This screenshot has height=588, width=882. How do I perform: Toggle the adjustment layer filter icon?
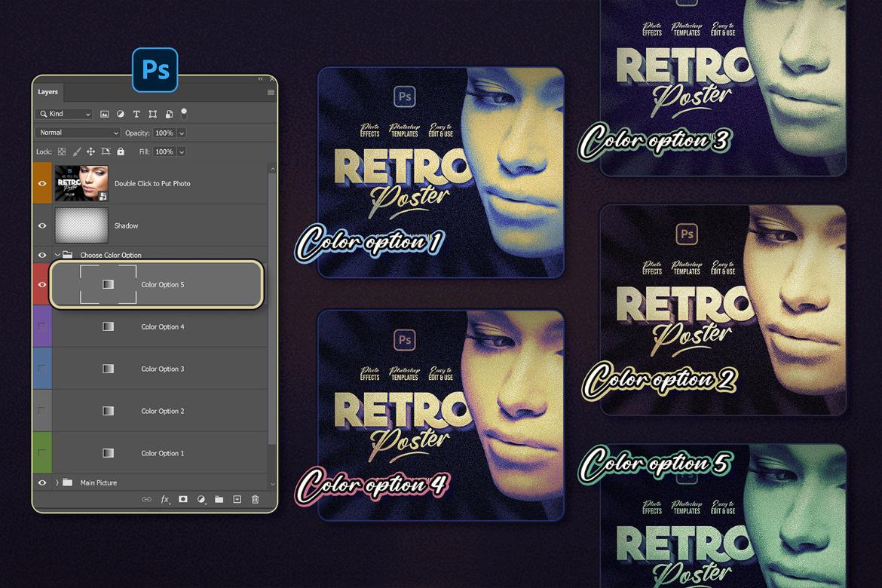(121, 115)
